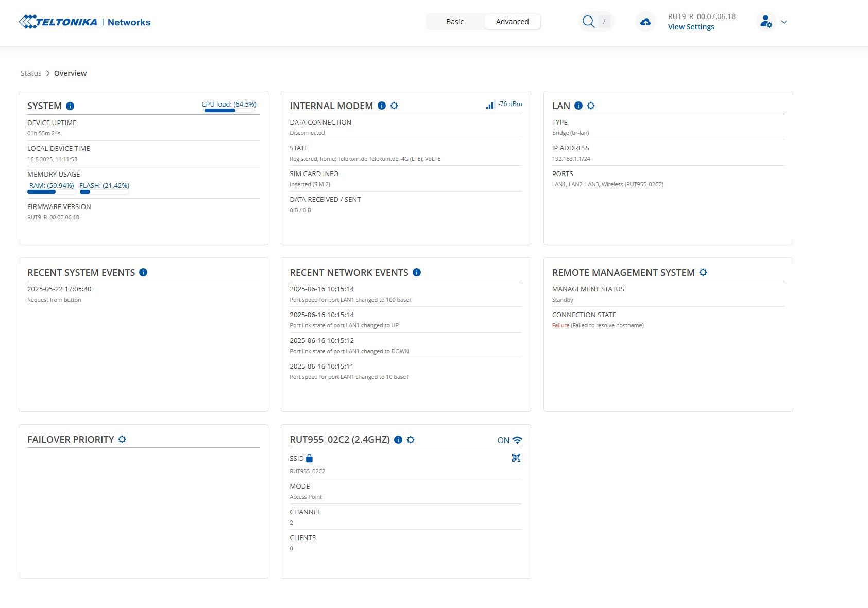
Task: Open LAN settings gear icon
Action: 591,106
